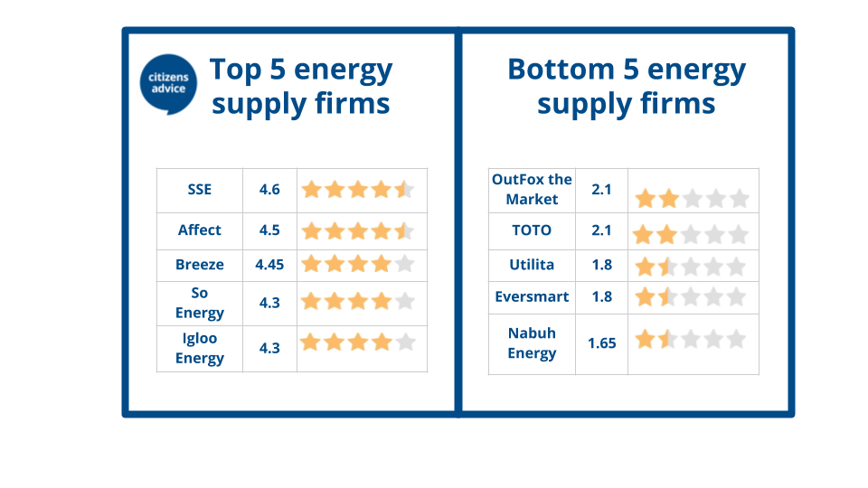This screenshot has width=868, height=488.
Task: Click OutFox the Market star rating
Action: (x=692, y=198)
